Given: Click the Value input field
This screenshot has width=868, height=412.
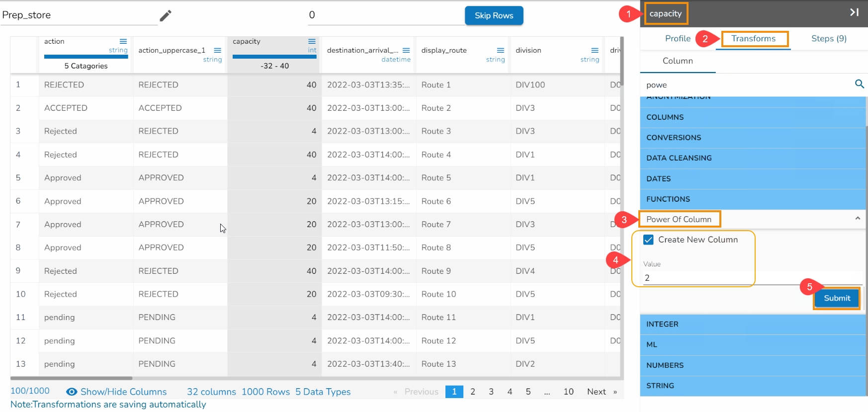Looking at the screenshot, I should (x=696, y=278).
